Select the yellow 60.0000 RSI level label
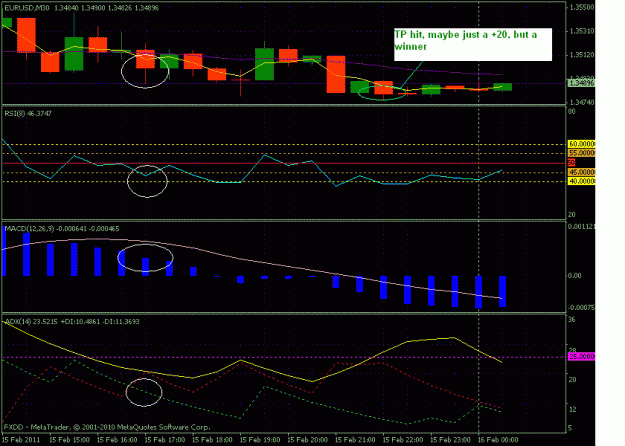The image size is (625, 446). (582, 144)
